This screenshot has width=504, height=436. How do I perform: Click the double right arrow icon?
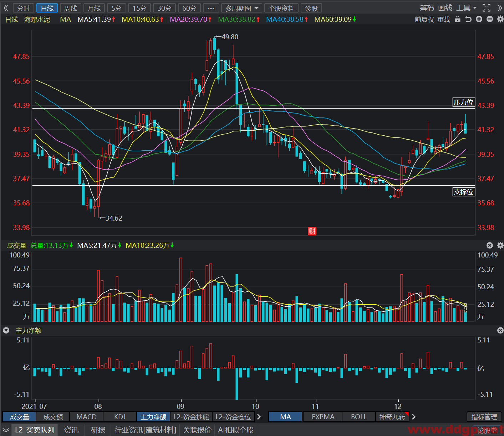click(499, 8)
